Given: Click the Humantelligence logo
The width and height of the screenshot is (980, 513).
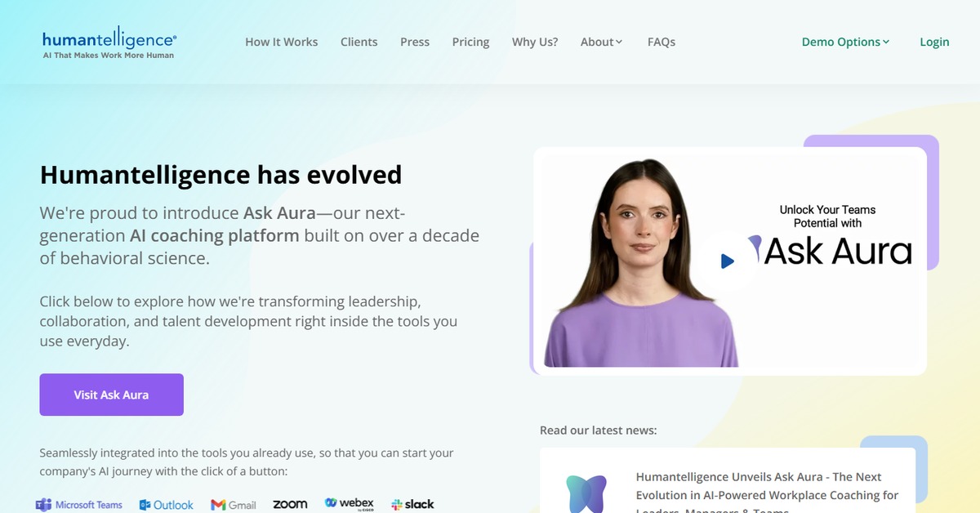Looking at the screenshot, I should pyautogui.click(x=109, y=44).
